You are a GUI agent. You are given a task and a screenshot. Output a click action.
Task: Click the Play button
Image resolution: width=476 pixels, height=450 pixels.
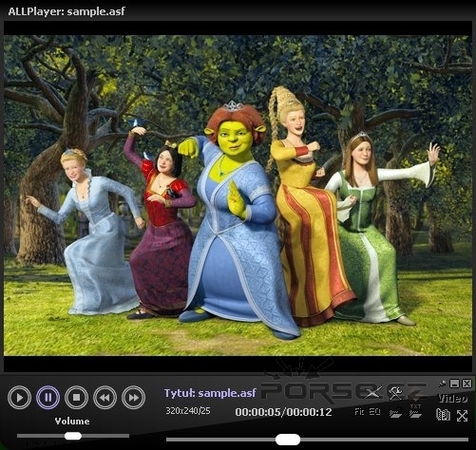[19, 398]
